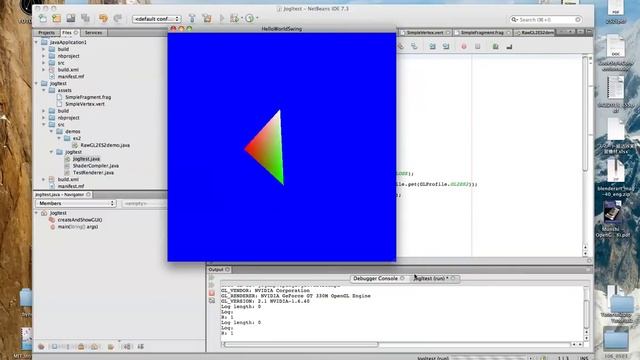Click the Output settings icon below Stop
The width and height of the screenshot is (640, 360).
coord(211,301)
